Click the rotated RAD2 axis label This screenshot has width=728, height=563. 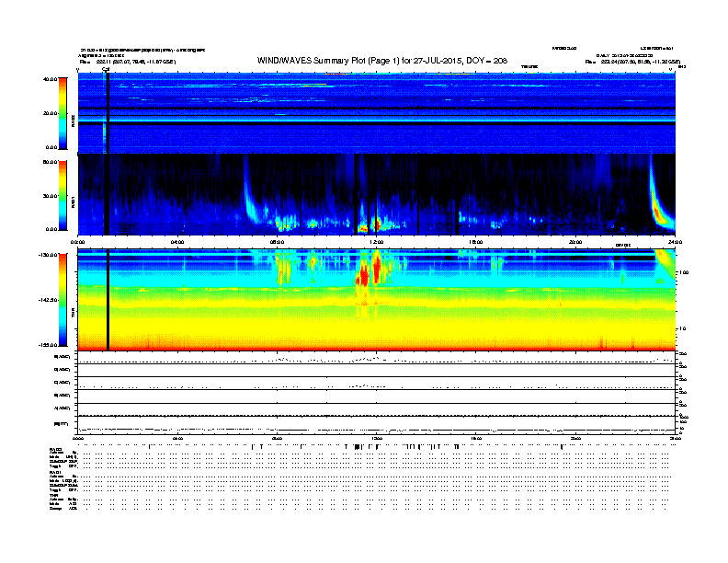[73, 120]
